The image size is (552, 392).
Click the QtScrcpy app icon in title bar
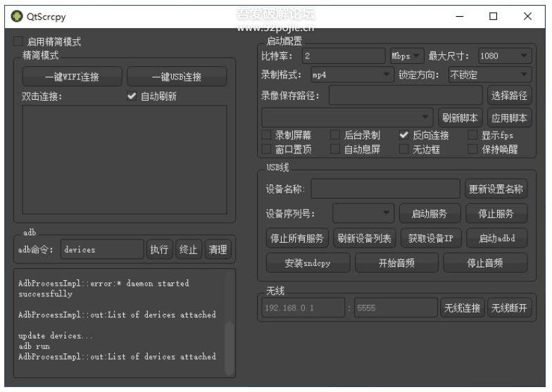point(16,16)
